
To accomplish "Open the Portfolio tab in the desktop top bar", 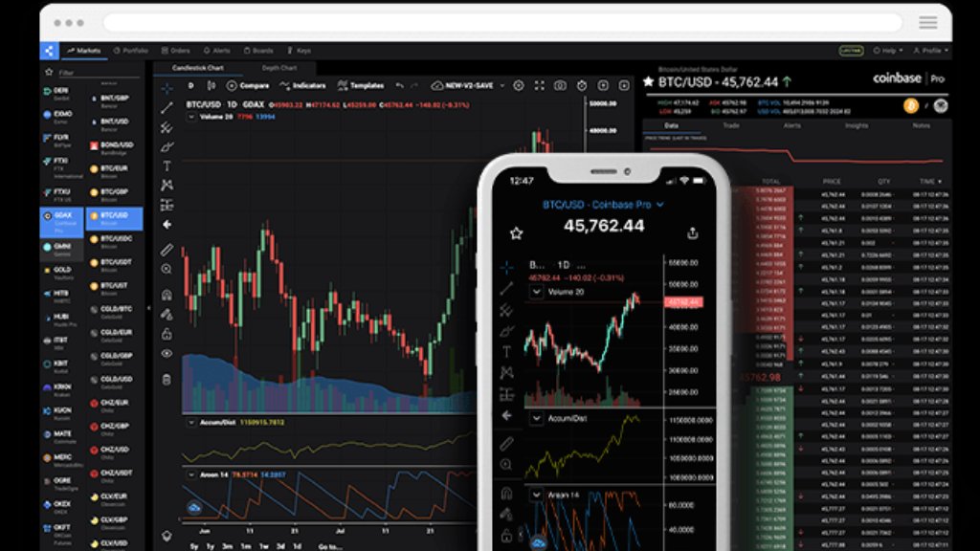I will (x=131, y=51).
